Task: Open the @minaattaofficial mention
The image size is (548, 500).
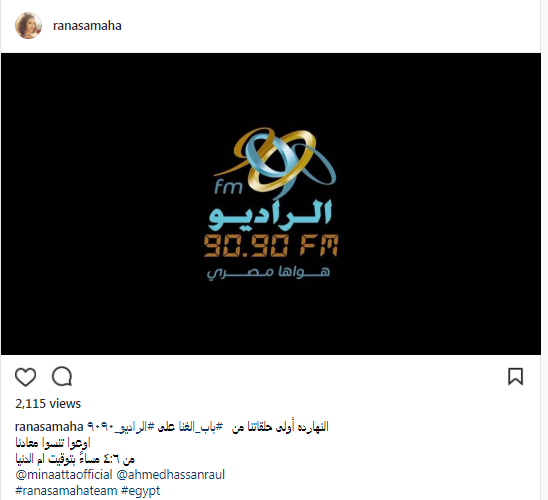Action: (64, 475)
